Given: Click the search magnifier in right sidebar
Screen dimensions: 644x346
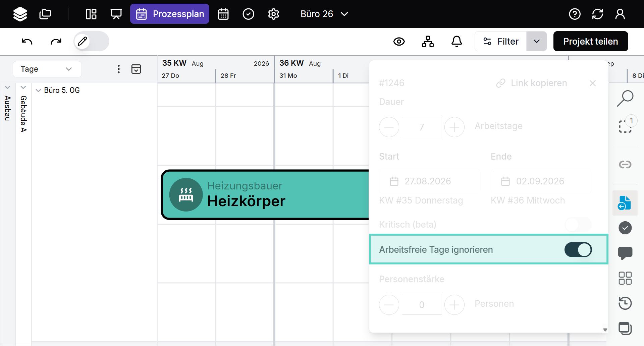Looking at the screenshot, I should [x=625, y=99].
